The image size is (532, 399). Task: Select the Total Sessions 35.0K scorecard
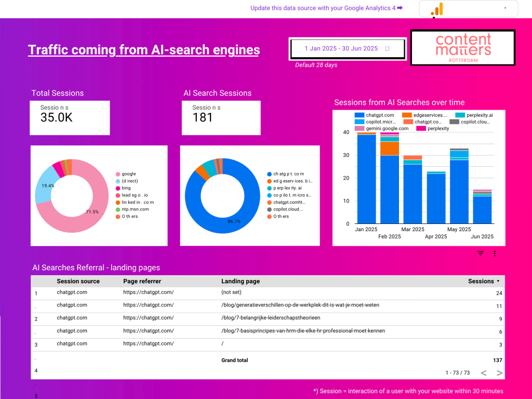70,118
